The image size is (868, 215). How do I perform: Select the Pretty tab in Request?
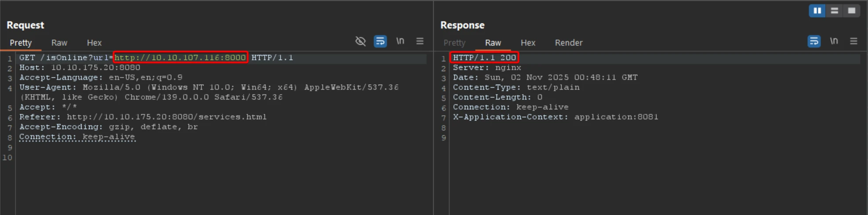[21, 43]
